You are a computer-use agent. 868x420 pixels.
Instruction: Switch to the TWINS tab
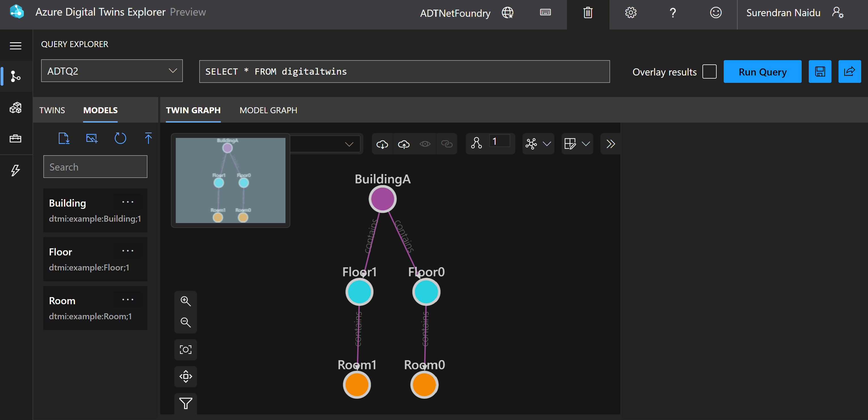pyautogui.click(x=52, y=110)
